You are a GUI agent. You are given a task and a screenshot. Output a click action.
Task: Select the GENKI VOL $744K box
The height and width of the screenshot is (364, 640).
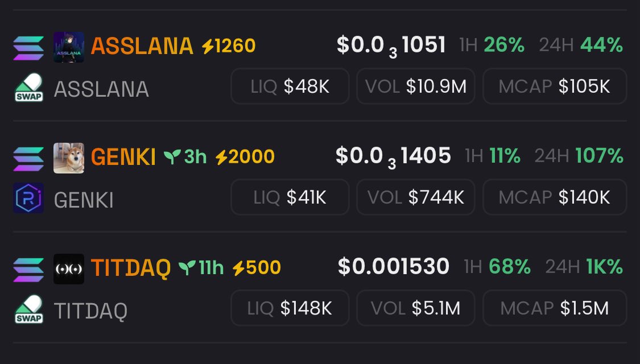[415, 197]
